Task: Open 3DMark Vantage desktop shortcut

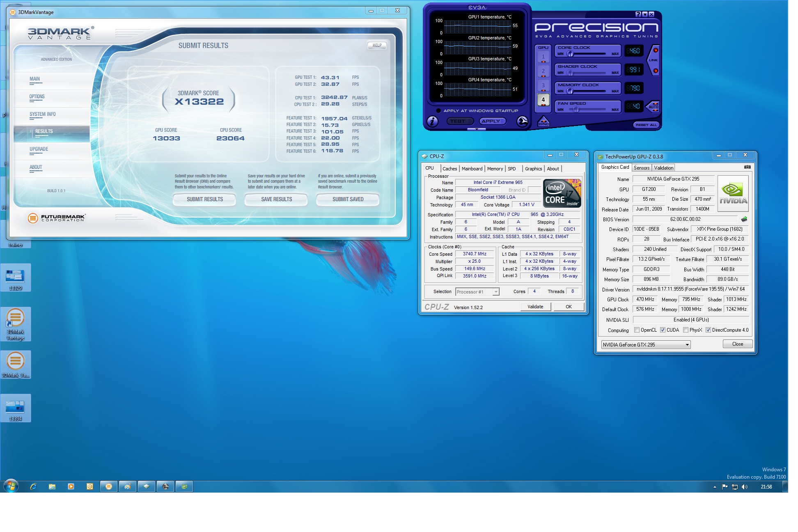Action: [x=16, y=324]
